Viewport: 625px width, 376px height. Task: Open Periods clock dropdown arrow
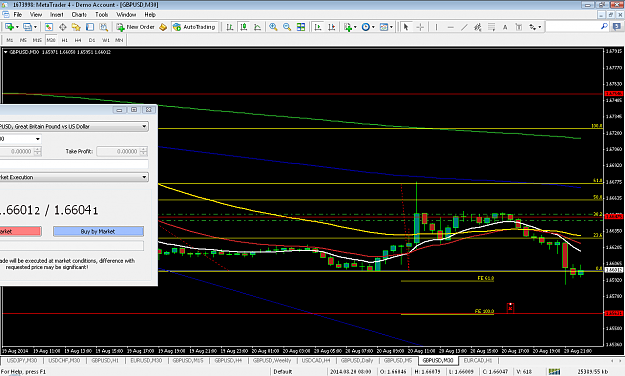(x=373, y=27)
